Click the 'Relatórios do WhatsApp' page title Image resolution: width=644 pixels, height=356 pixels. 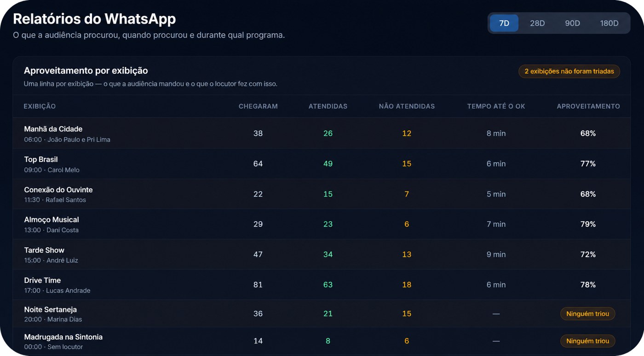click(x=94, y=19)
